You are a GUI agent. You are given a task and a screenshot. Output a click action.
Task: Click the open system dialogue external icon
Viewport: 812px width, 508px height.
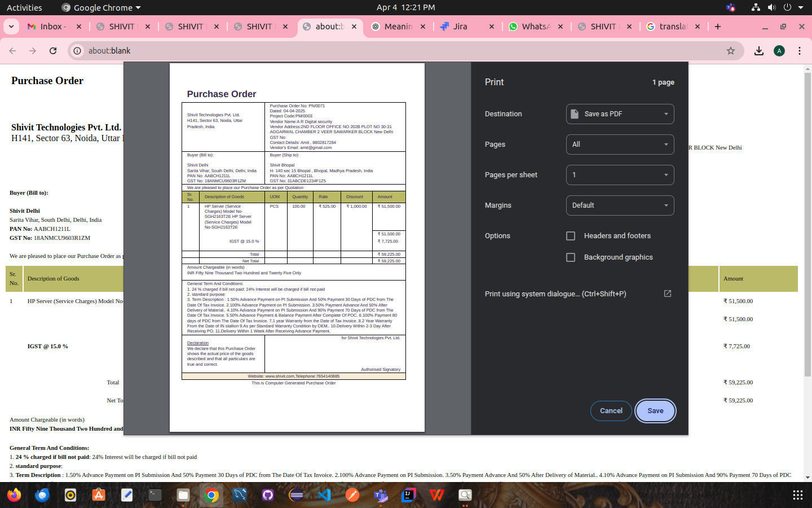pyautogui.click(x=668, y=294)
